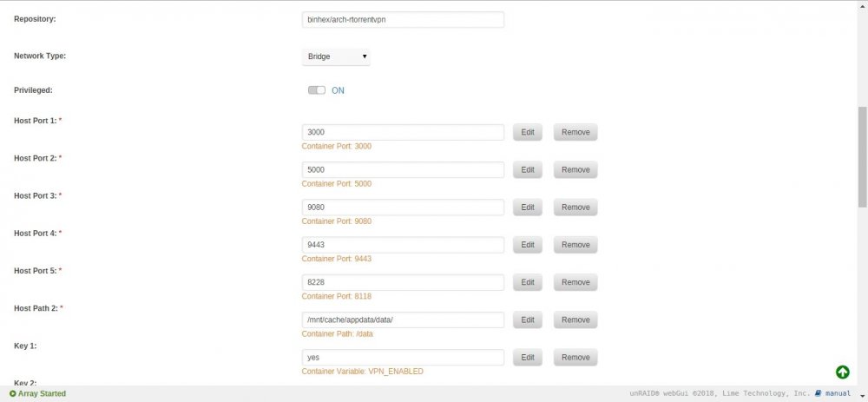This screenshot has width=868, height=402.
Task: Remove Host Port 5 entry
Action: pyautogui.click(x=575, y=282)
